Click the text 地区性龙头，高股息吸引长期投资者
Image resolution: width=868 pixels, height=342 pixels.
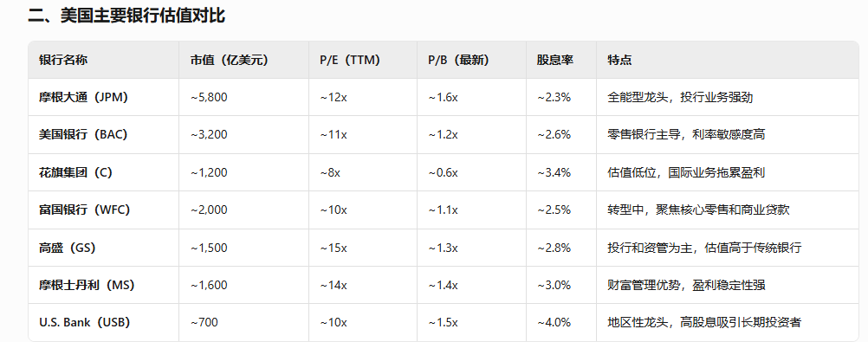pos(704,322)
